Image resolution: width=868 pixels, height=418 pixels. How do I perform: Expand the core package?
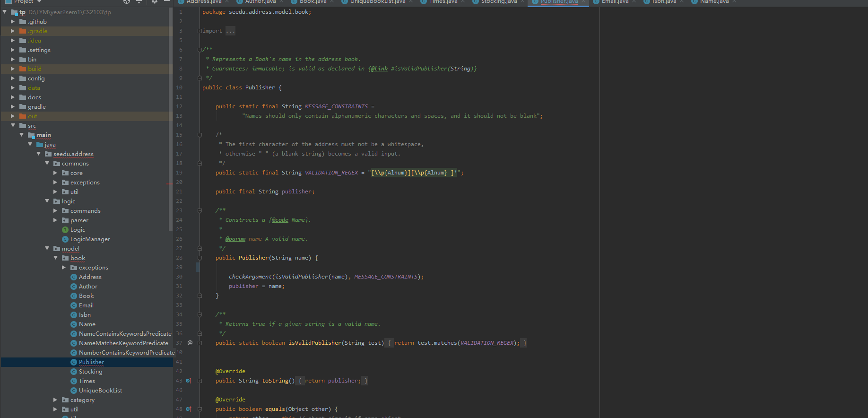tap(55, 173)
